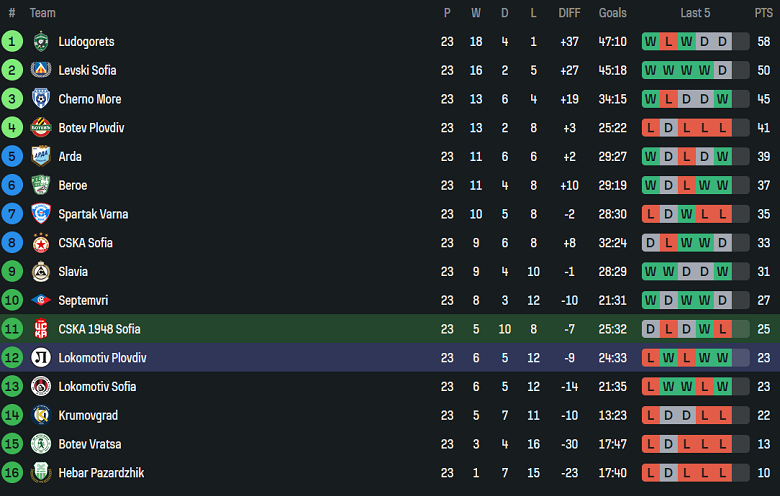Select the CSKA 1948 Sofia team name
The height and width of the screenshot is (496, 780).
pyautogui.click(x=99, y=329)
